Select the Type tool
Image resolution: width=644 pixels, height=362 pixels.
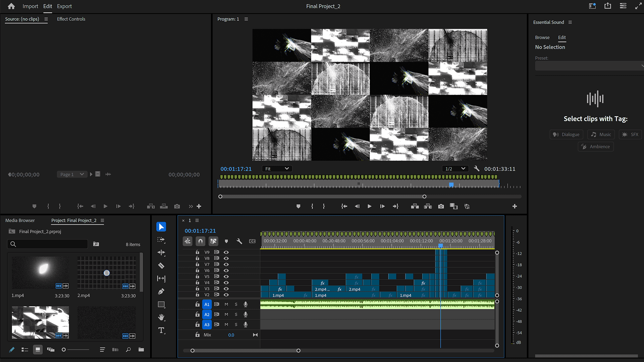pos(161,330)
